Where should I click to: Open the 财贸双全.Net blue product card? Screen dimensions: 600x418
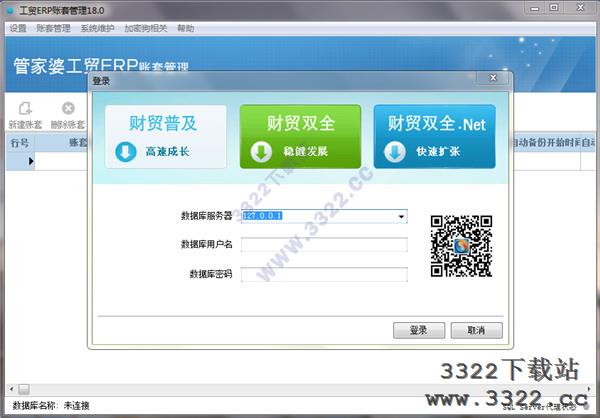point(435,137)
